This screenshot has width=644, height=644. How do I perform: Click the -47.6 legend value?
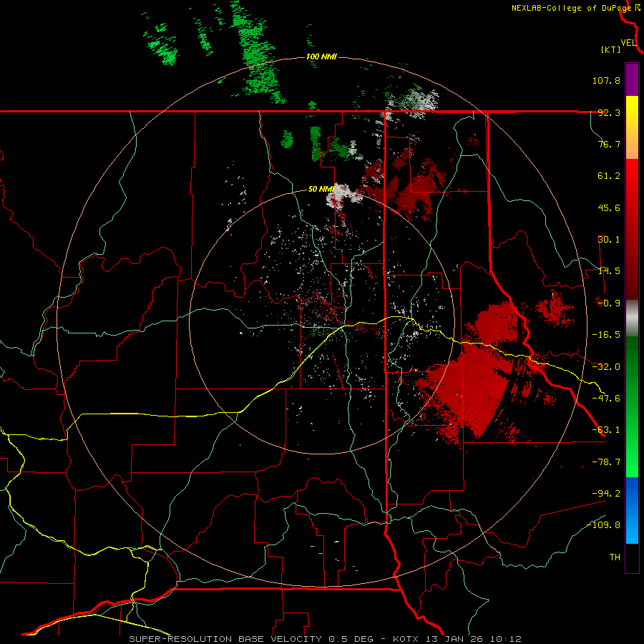point(606,399)
